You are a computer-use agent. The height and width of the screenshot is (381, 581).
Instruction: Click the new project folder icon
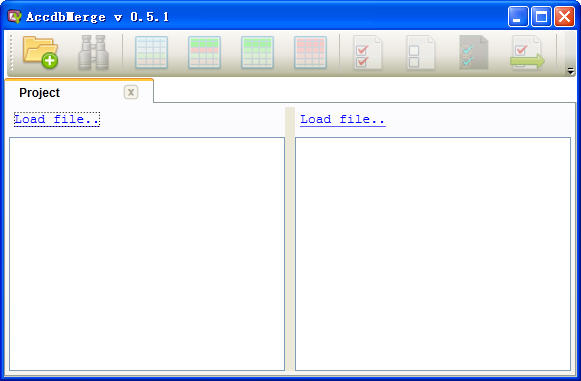(x=40, y=52)
